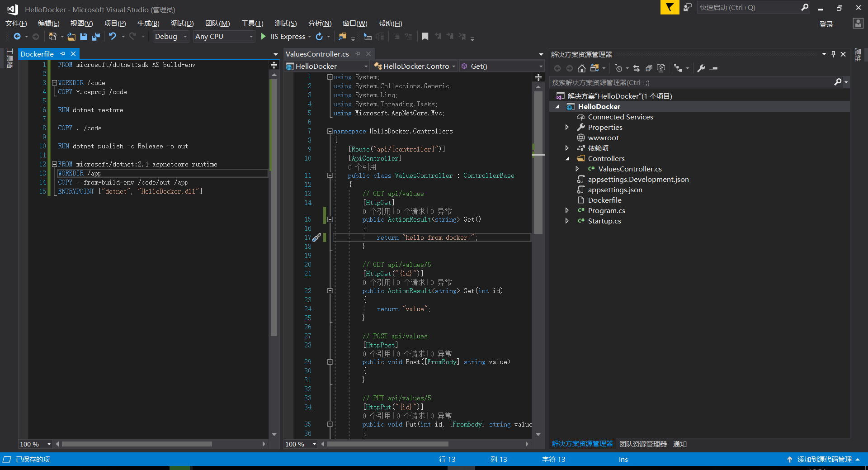Open the Any CPU platform dropdown
Image resolution: width=868 pixels, height=470 pixels.
224,36
